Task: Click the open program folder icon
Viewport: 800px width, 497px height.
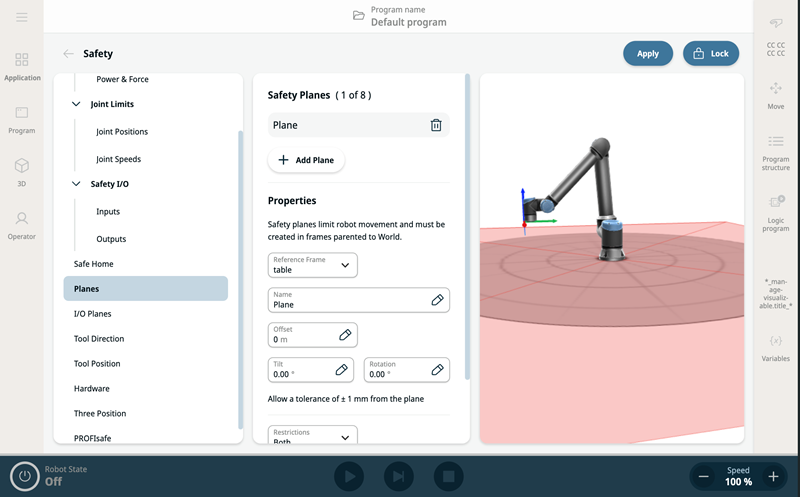Action: [x=359, y=15]
